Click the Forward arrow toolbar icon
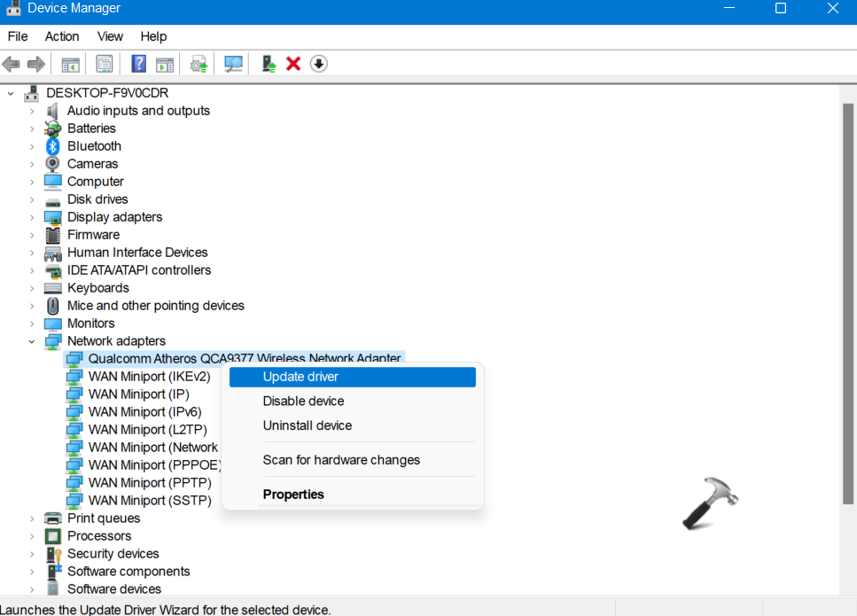The width and height of the screenshot is (857, 616). (x=36, y=64)
